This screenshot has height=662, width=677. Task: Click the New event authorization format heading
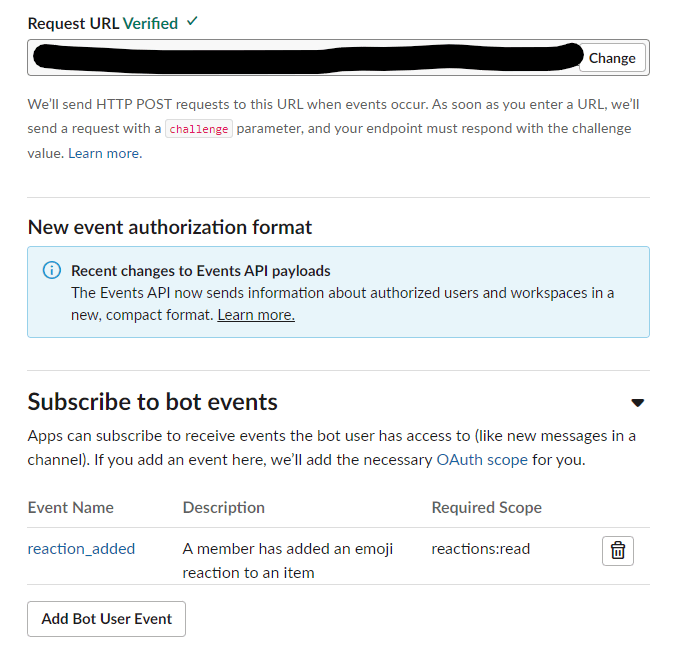coord(170,227)
